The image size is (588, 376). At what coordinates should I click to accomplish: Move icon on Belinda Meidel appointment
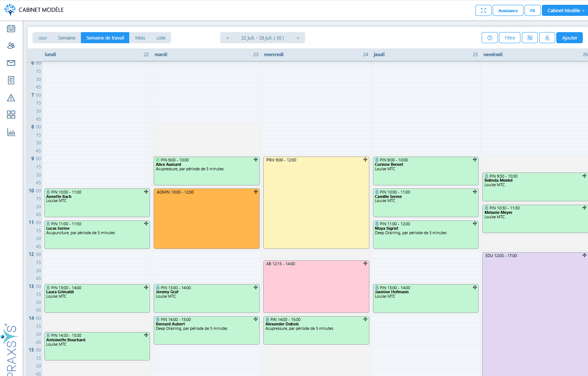tap(584, 176)
